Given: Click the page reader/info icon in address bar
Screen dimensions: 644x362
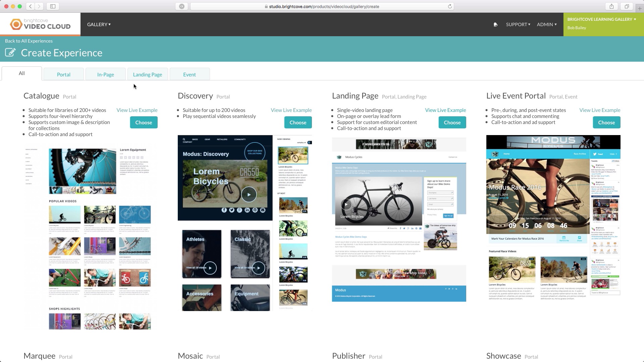Looking at the screenshot, I should [182, 6].
